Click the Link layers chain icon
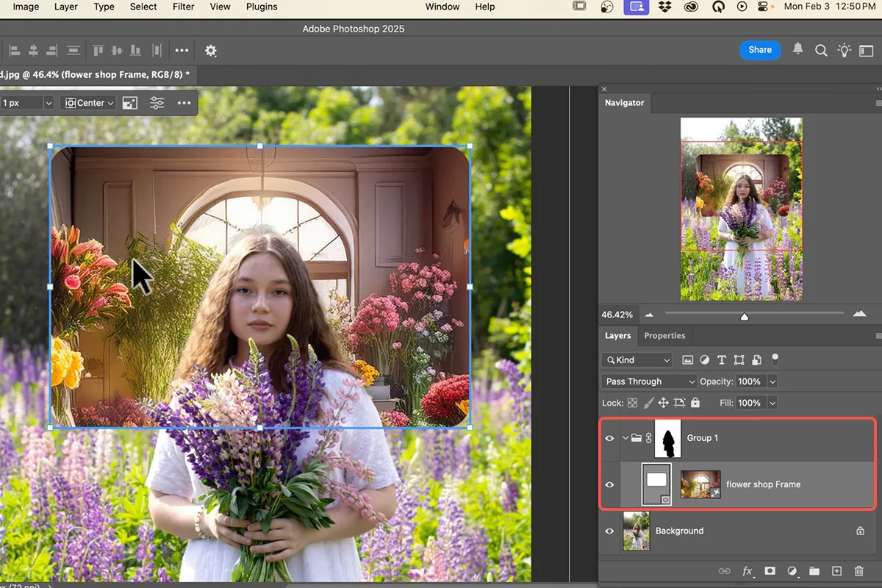Image resolution: width=882 pixels, height=588 pixels. pos(725,571)
